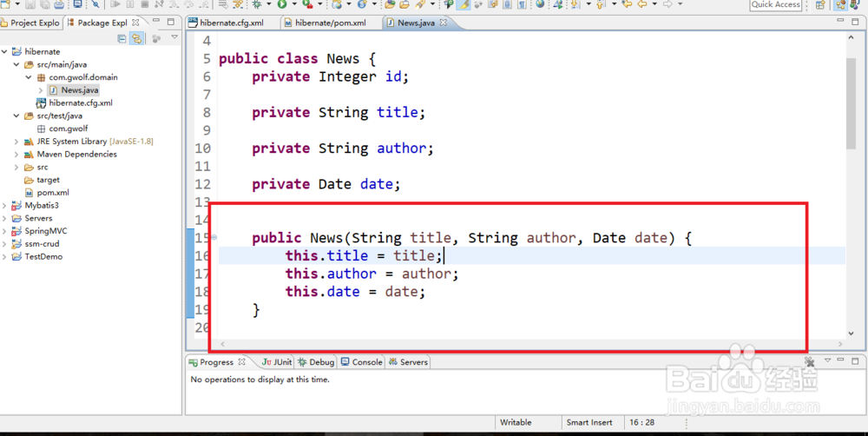This screenshot has height=436, width=868.
Task: Switch to the Debug view tab
Action: tap(316, 362)
